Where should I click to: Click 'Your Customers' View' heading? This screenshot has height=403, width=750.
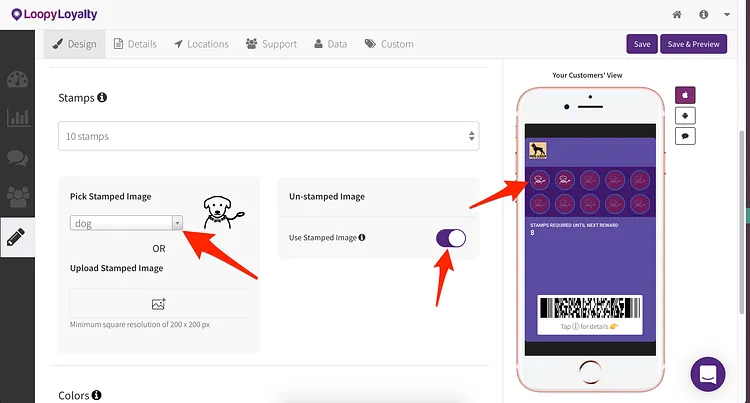[587, 75]
